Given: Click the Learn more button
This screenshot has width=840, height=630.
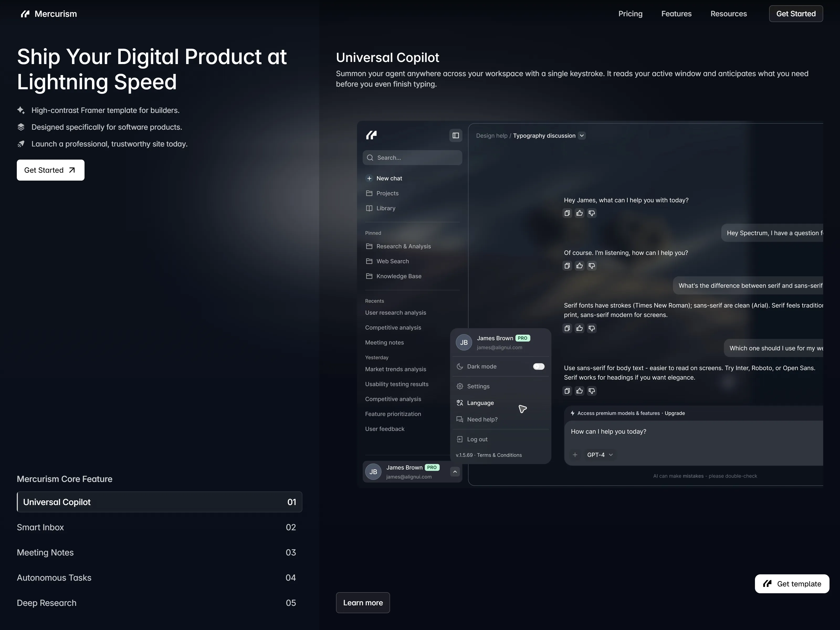Looking at the screenshot, I should coord(363,603).
